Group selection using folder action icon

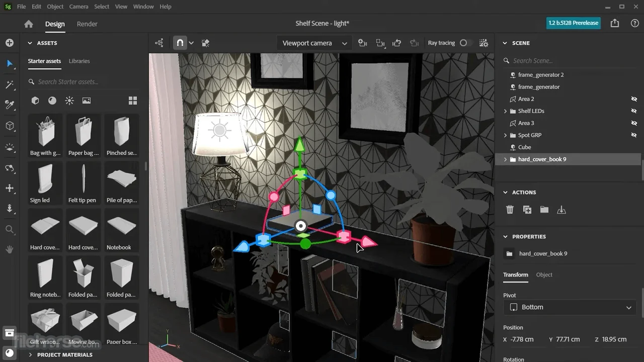[544, 210]
